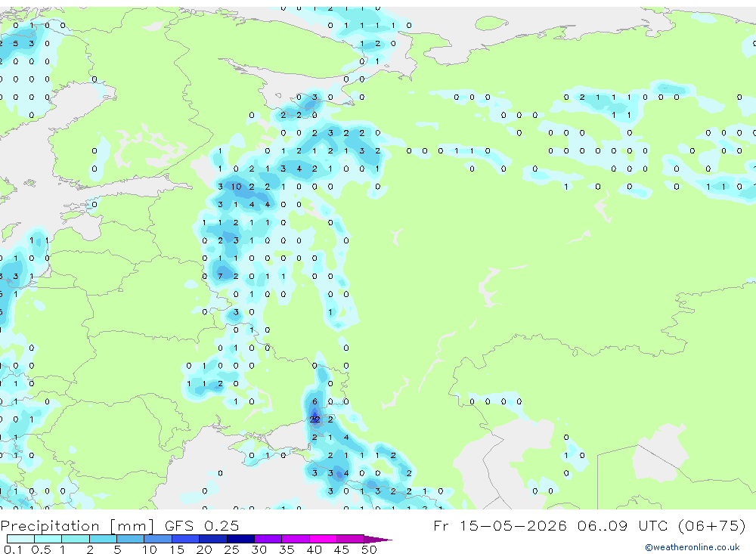Click the "7" precipitation value on the map
This screenshot has width=756, height=554.
[x=220, y=277]
